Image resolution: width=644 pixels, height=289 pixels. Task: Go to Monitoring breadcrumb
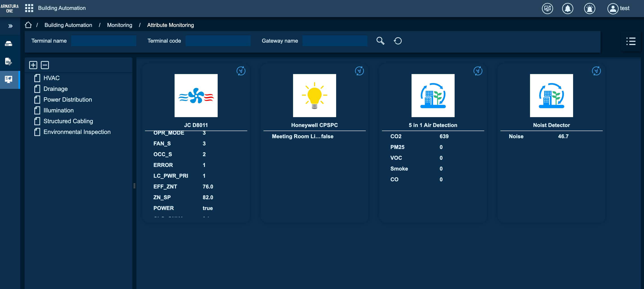[x=120, y=25]
